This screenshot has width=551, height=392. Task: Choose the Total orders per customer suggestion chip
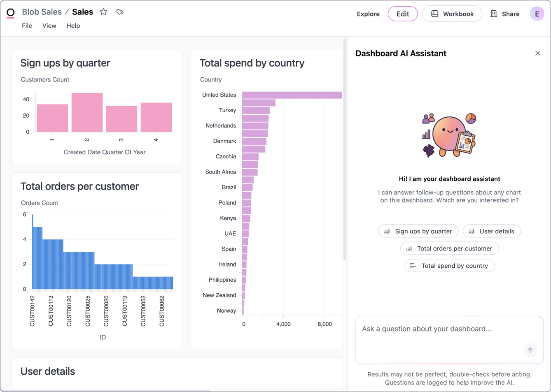click(449, 248)
